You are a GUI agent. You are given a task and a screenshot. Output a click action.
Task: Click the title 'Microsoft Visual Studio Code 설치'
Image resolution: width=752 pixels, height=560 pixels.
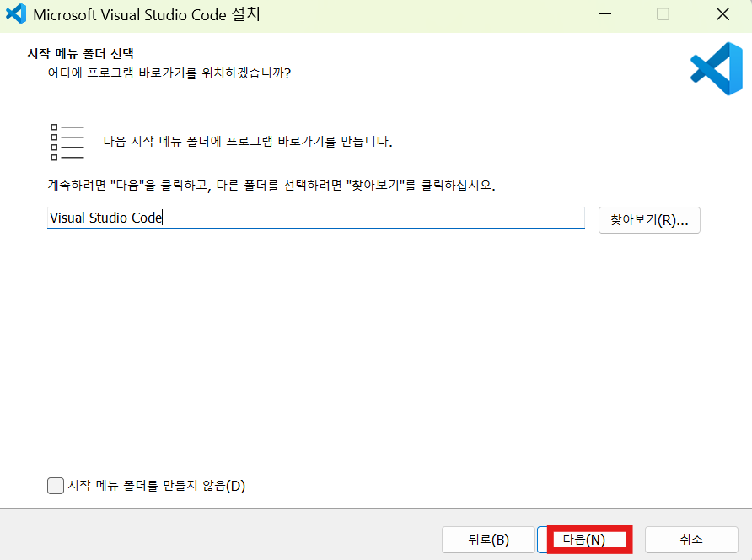tap(147, 14)
